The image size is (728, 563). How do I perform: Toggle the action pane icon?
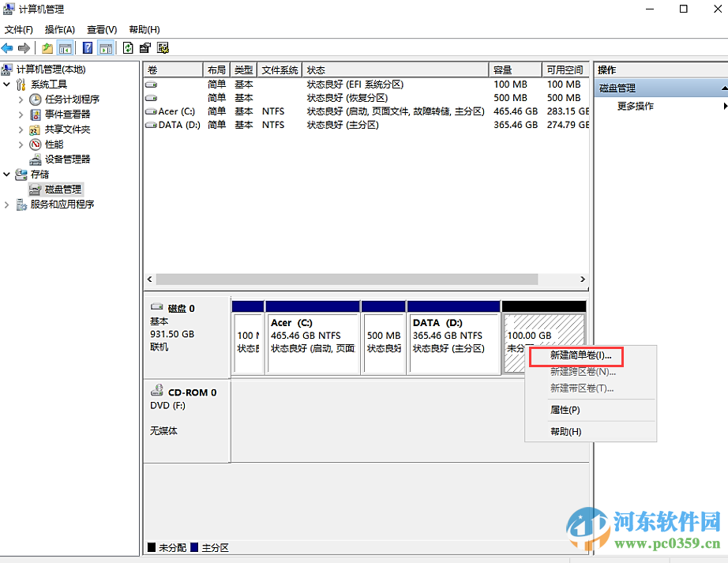106,47
